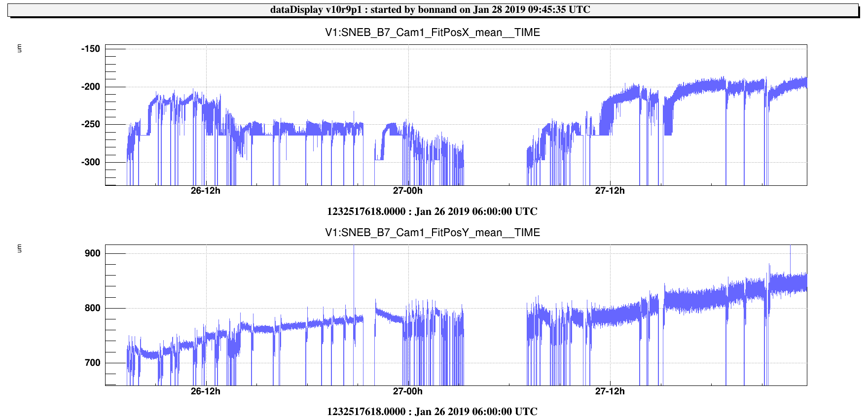The image size is (868, 418).
Task: Click 26-12h tick label under FitPosY plot
Action: [206, 391]
